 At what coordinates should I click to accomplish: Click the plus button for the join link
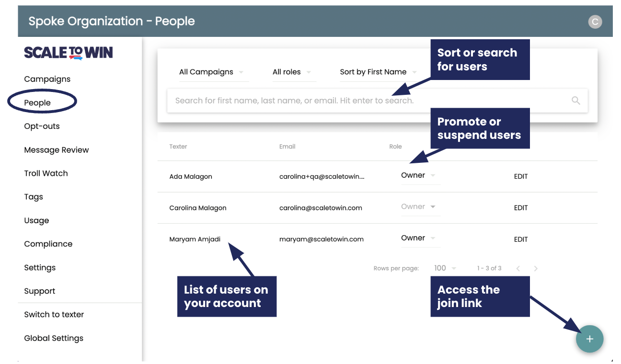point(589,339)
